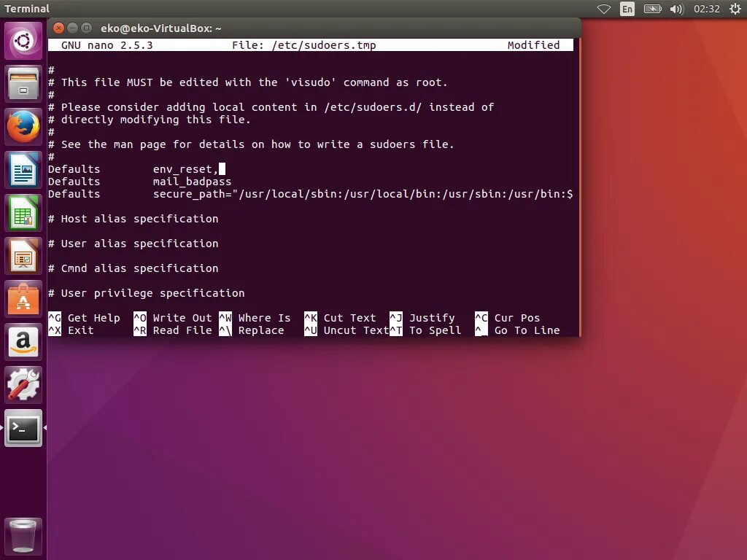Click the nano '^R Read File' shortcut
The width and height of the screenshot is (747, 560).
(173, 330)
